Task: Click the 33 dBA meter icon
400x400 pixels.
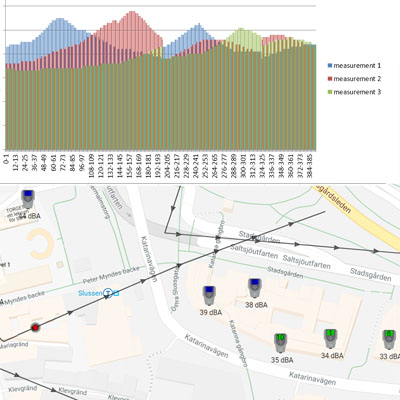Action: click(389, 339)
